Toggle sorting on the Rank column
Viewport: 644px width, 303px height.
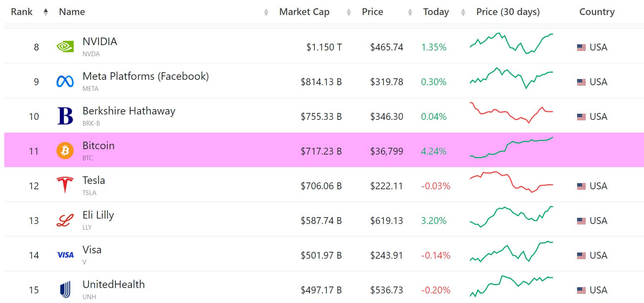45,11
